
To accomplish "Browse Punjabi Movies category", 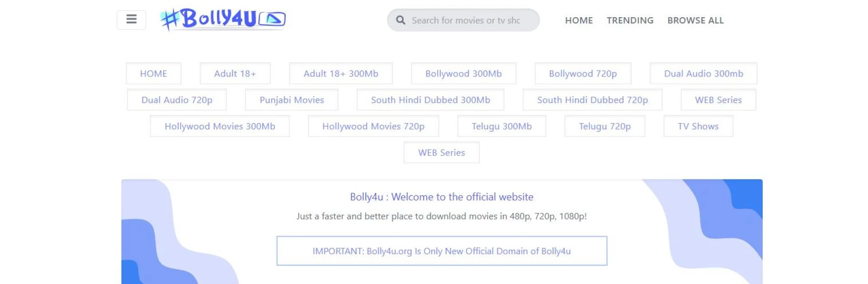I will point(292,99).
